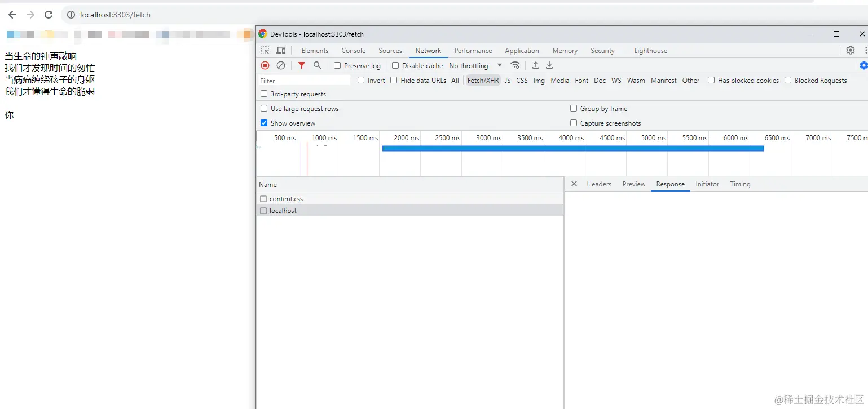This screenshot has width=868, height=409.
Task: Select the localhost network request
Action: 284,210
